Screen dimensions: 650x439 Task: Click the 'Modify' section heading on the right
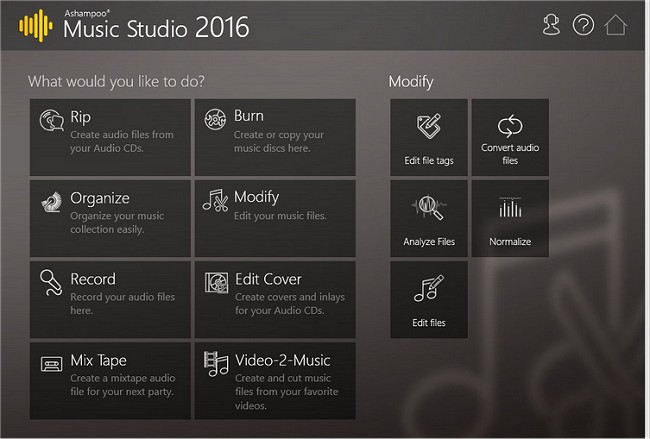411,82
